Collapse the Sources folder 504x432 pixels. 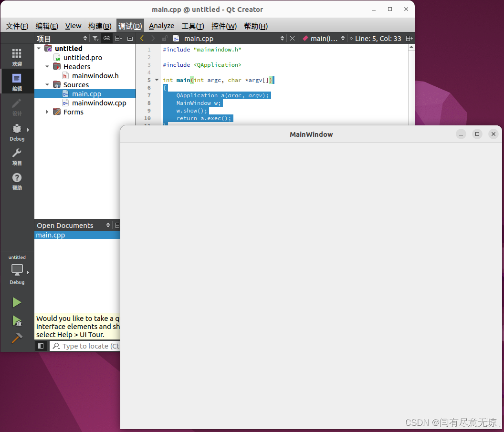tap(47, 85)
